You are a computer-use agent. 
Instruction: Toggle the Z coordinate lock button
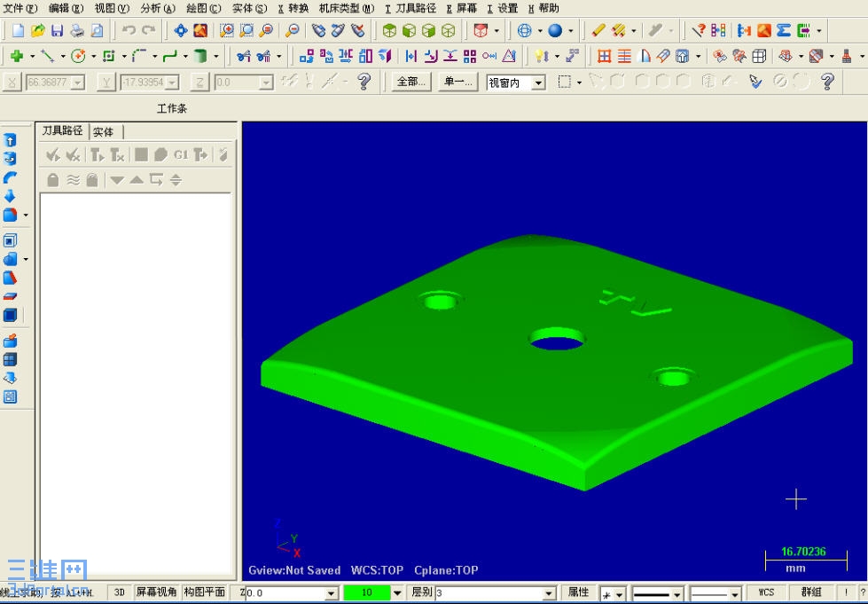pos(199,82)
